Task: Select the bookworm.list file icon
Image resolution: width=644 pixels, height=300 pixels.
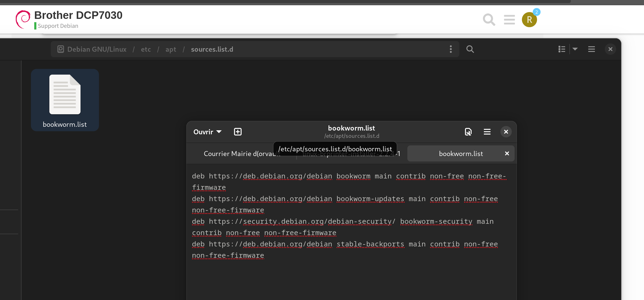Action: tap(65, 94)
